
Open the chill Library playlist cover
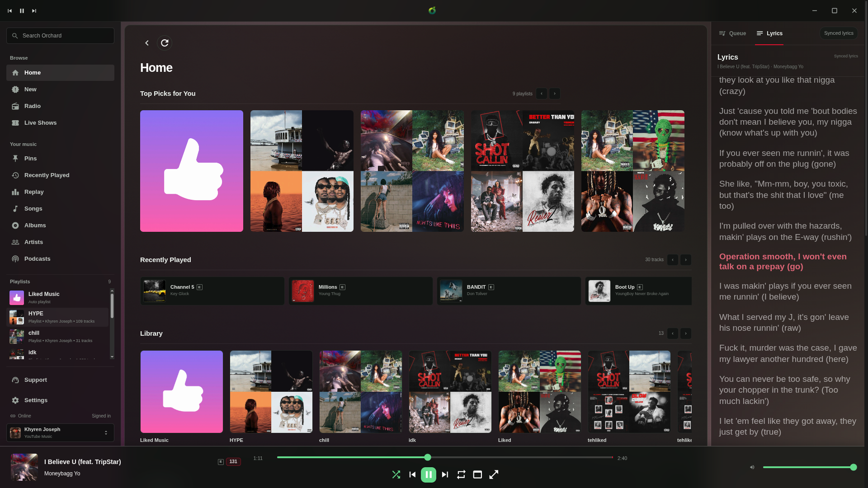361,392
